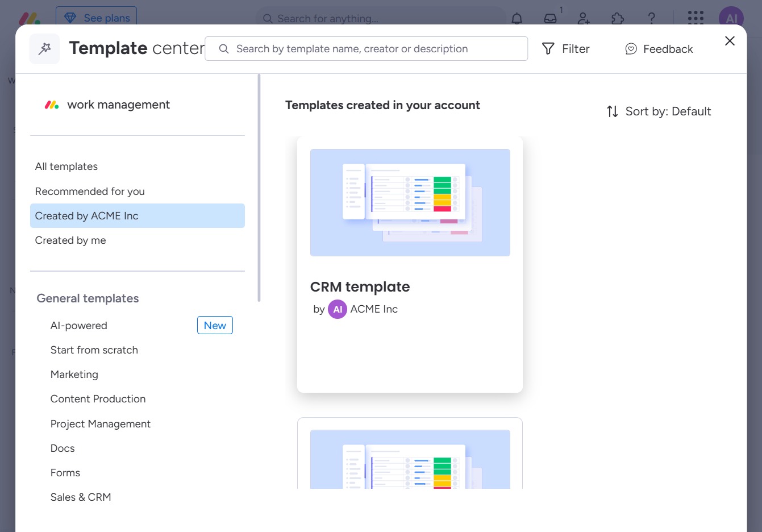Click the work management logo icon
Screen dimensions: 762x532
(52, 105)
